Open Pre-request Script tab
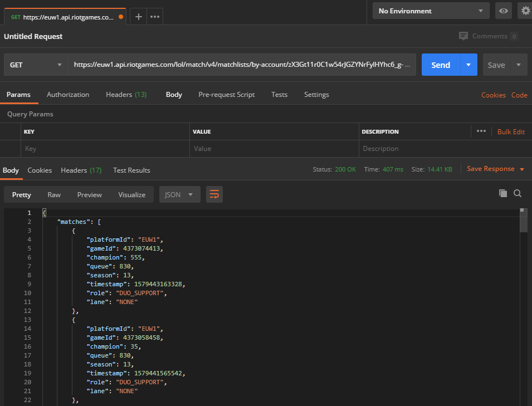 (x=226, y=95)
